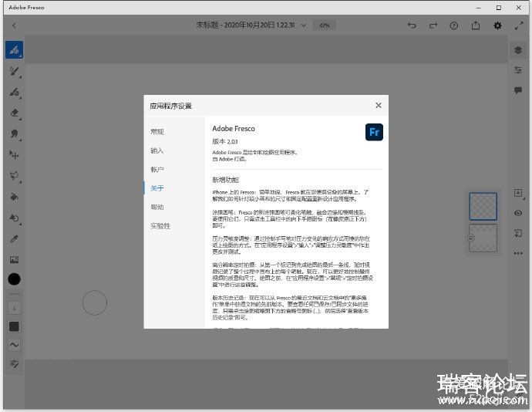Select the Eyedropper tool

click(x=14, y=238)
